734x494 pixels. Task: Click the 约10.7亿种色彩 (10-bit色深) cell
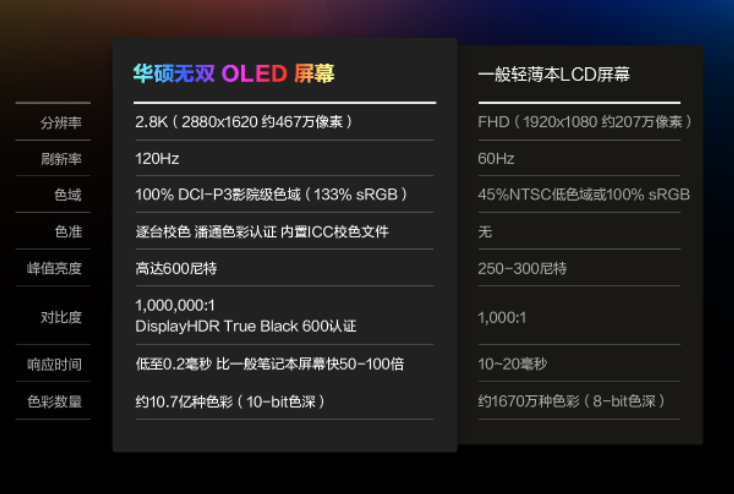(x=230, y=401)
